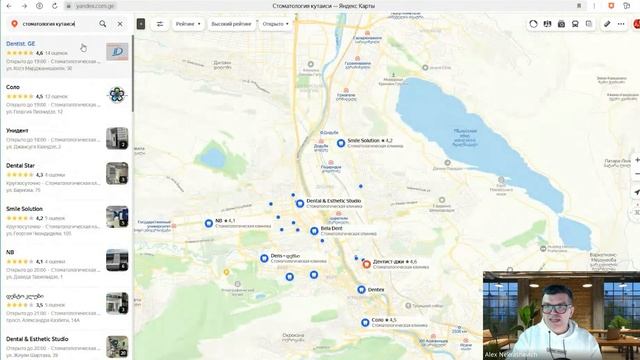Image resolution: width=640 pixels, height=360 pixels.
Task: Click the rating stars of Dental Star
Action: coord(20,175)
